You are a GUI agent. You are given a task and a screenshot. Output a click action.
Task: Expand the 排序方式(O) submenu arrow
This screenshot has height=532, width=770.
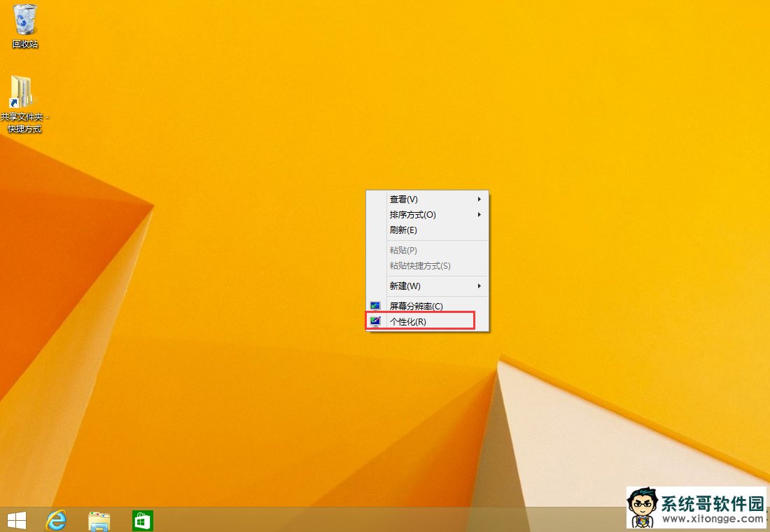(479, 215)
